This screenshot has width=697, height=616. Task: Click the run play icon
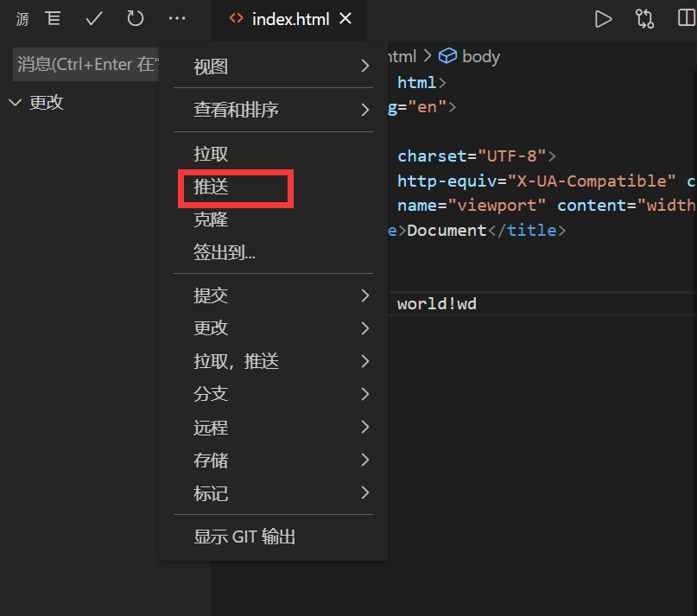603,19
